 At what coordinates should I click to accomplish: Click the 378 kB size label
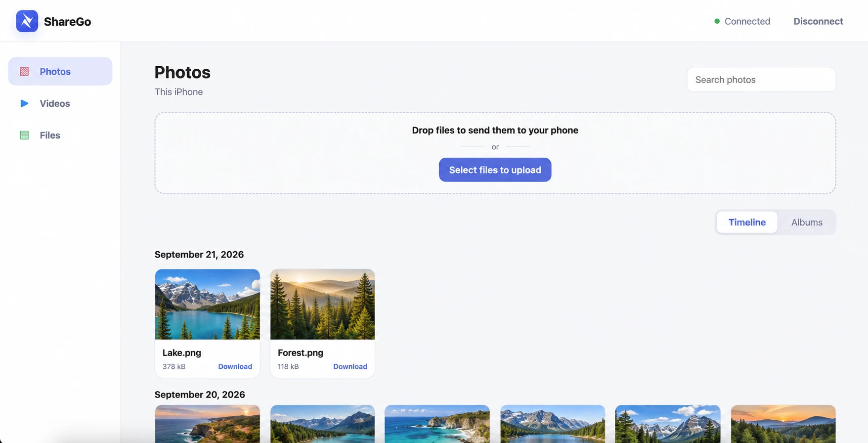174,366
